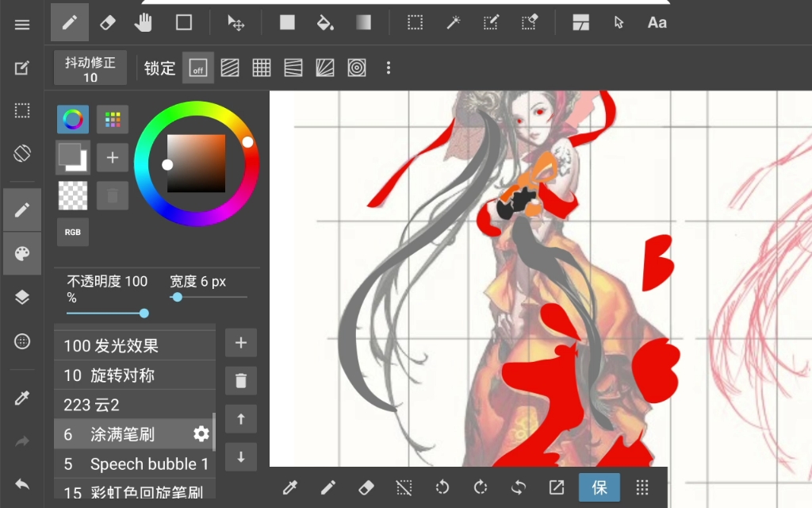Open the 抖动修正 10 stabilizer setting
812x508 pixels.
[90, 68]
